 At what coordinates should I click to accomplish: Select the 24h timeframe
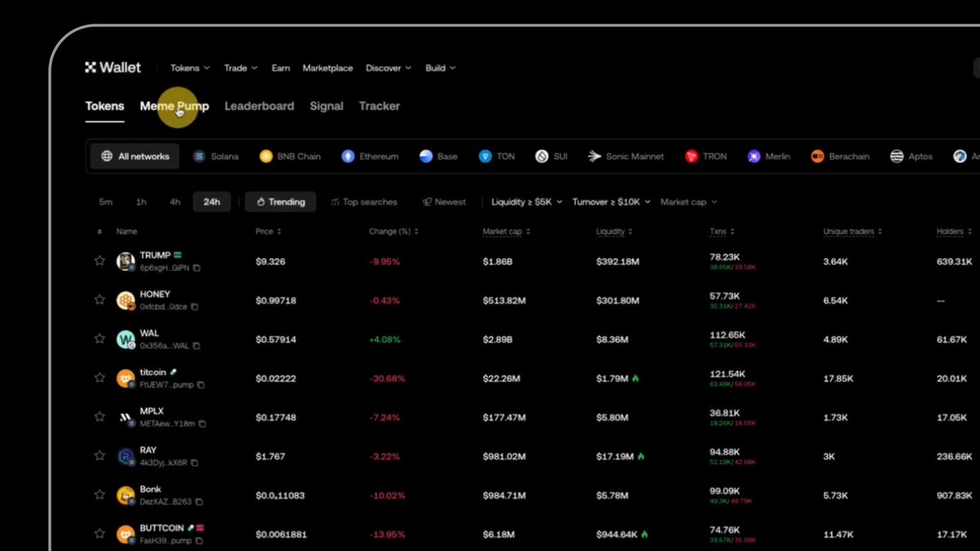(212, 202)
